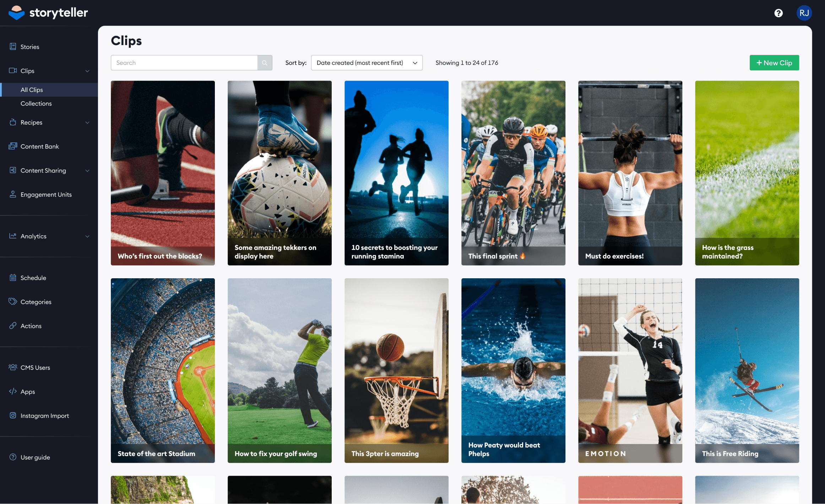
Task: Click the Engagement Units icon
Action: [13, 194]
